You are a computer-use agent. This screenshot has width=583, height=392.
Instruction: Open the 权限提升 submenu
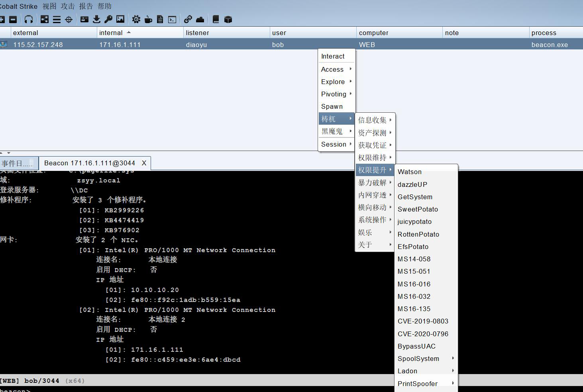(x=375, y=170)
